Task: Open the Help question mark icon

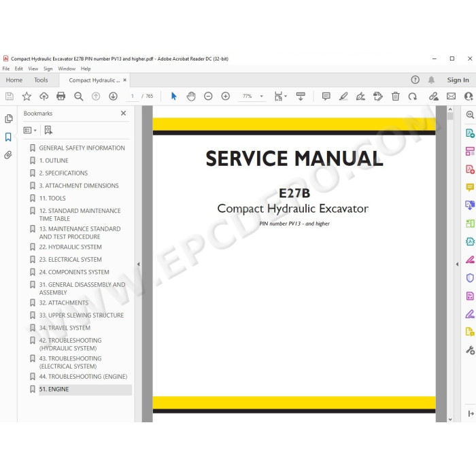Action: coord(415,80)
